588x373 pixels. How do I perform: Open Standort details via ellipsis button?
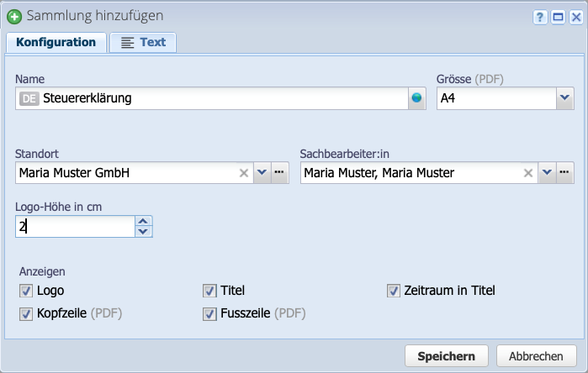(279, 173)
